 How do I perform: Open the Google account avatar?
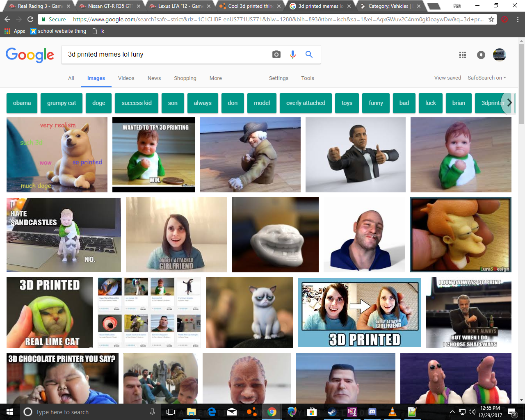click(x=499, y=55)
